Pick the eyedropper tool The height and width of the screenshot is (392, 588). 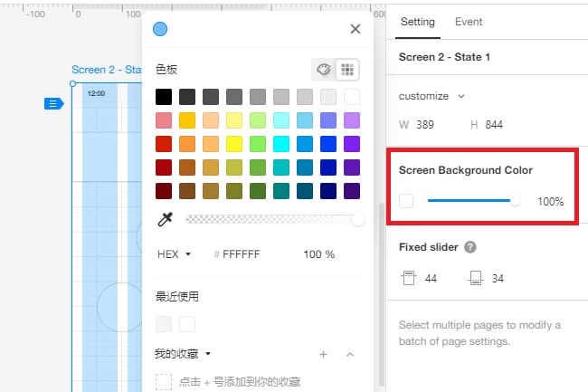(x=165, y=219)
